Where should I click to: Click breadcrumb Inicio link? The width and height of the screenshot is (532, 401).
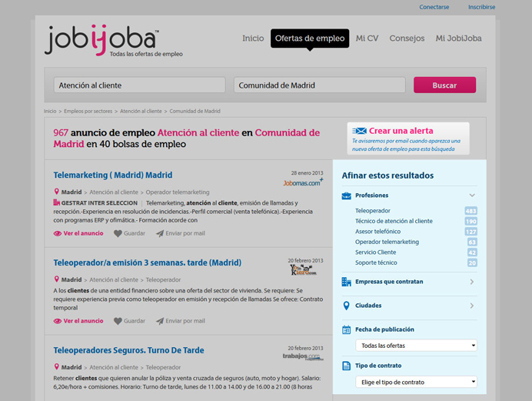click(x=50, y=112)
